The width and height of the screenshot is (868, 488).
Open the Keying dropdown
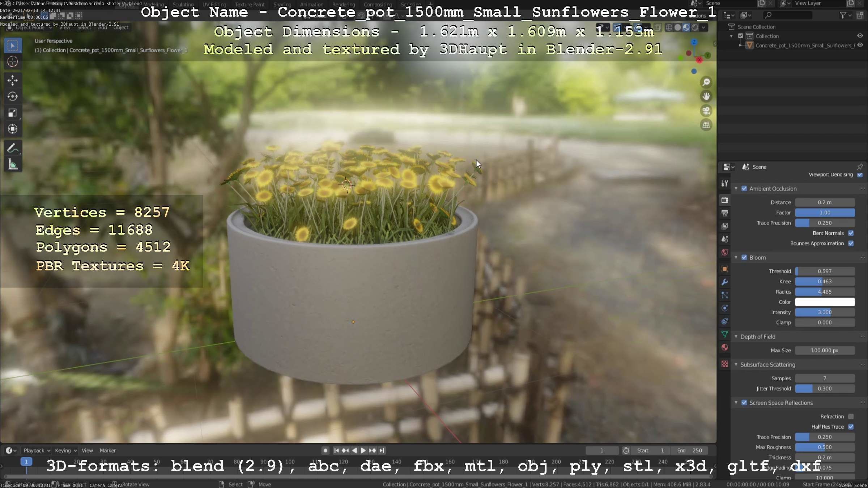pyautogui.click(x=66, y=450)
